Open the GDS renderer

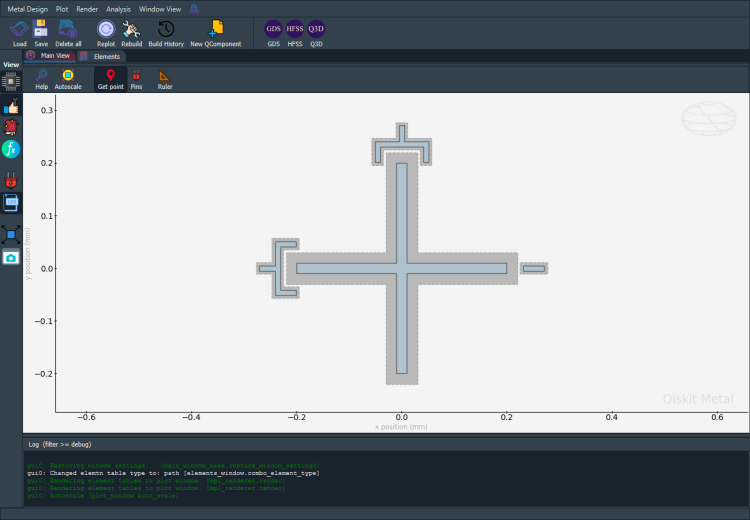274,33
